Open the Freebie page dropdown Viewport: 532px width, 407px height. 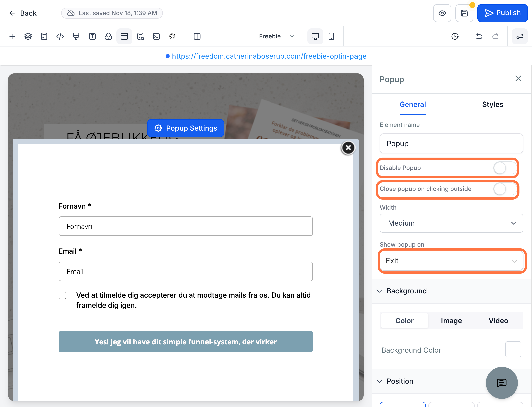pos(277,36)
